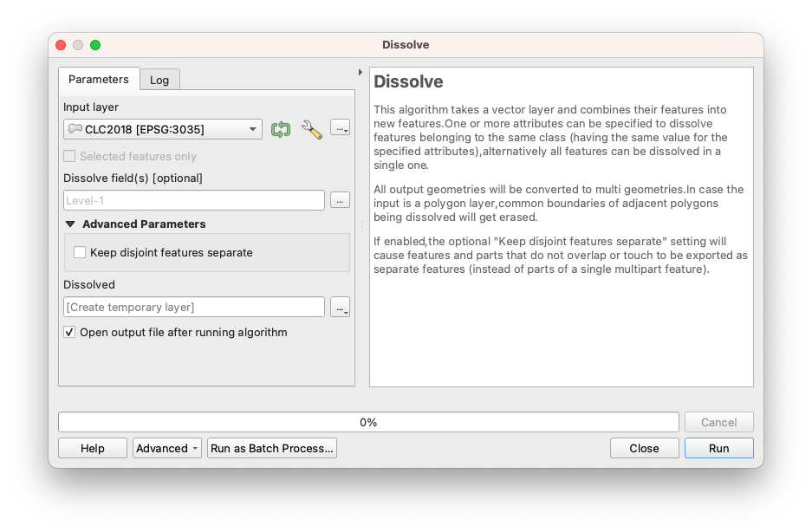812x532 pixels.
Task: Collapse help panel with small arrow
Action: click(361, 72)
